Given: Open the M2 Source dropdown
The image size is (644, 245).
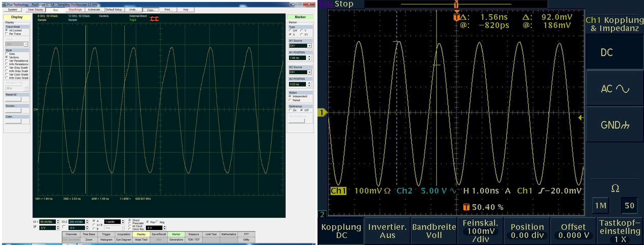Looking at the screenshot, I should 309,72.
